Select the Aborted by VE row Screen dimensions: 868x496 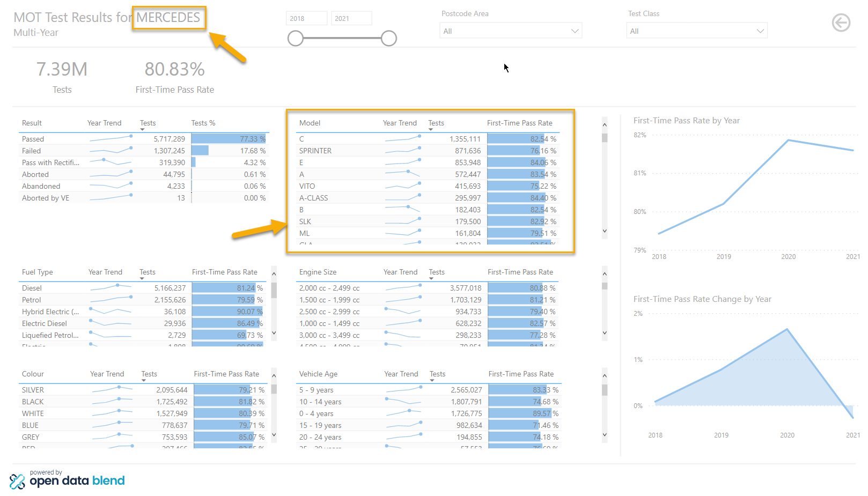pos(144,198)
